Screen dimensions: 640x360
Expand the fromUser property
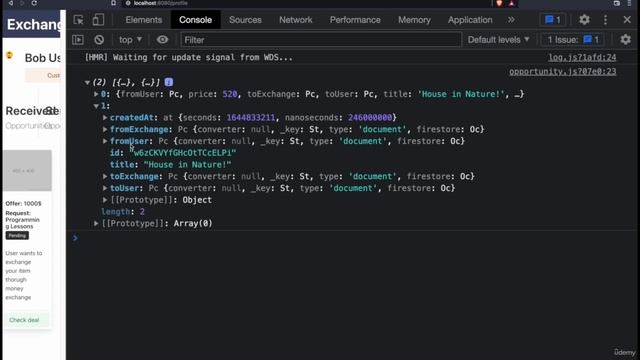[105, 141]
